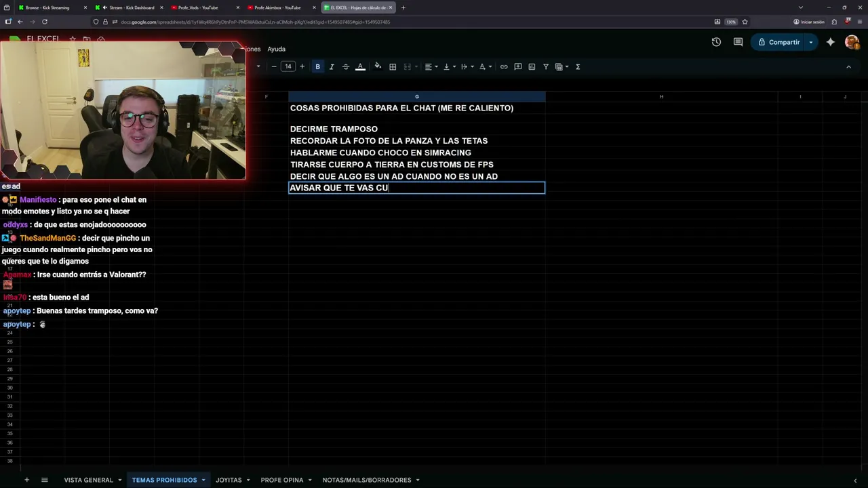
Task: Select cell COSAS PROHIBIDAS PARA EL CHAT
Action: click(x=416, y=108)
